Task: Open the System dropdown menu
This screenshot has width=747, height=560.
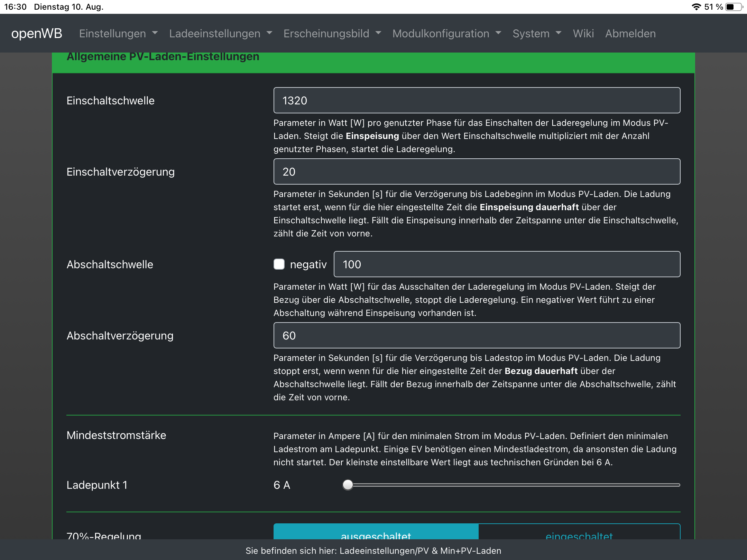Action: click(x=537, y=34)
